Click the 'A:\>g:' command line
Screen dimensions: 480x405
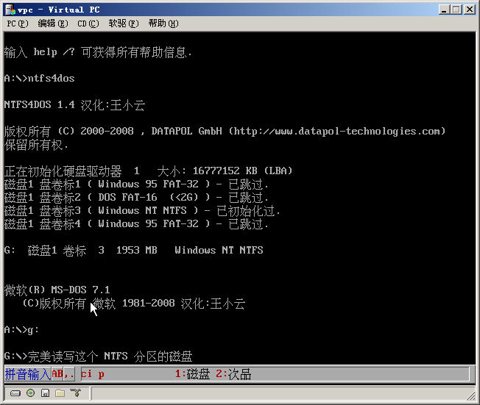[x=21, y=330]
